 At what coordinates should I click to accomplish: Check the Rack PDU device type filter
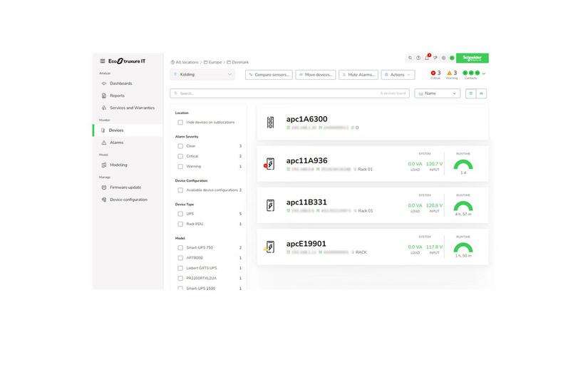coord(180,224)
